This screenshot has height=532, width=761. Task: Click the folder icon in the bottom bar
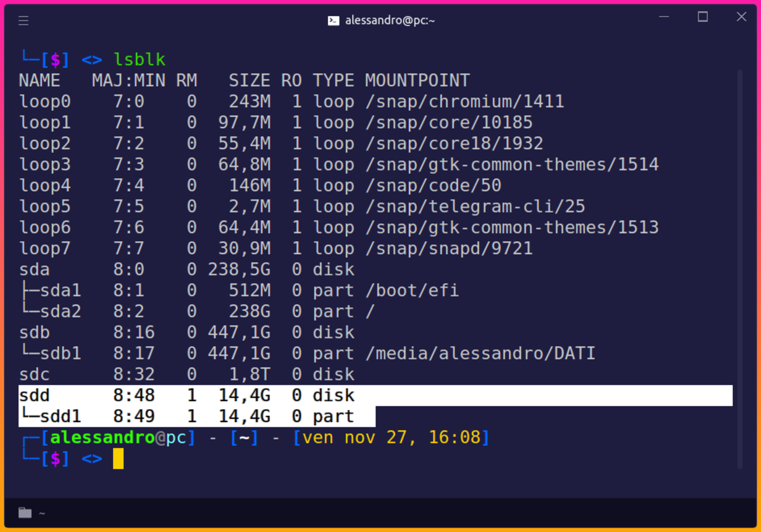[x=25, y=512]
